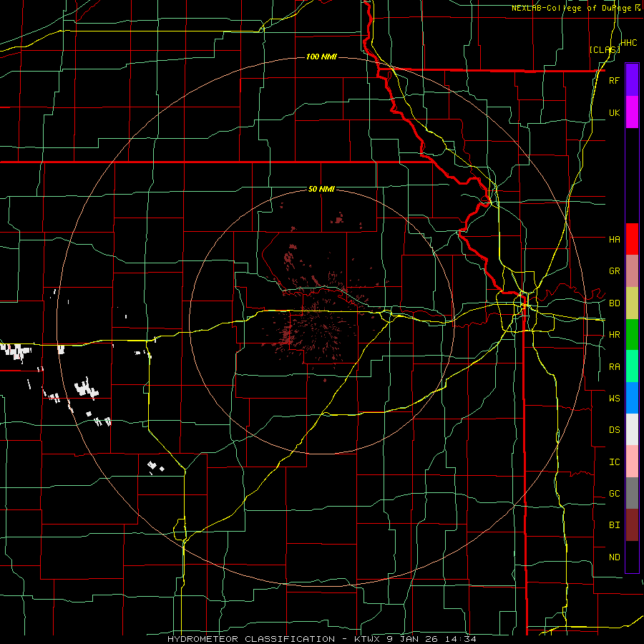Click the IC legend label
The width and height of the screenshot is (644, 644).
point(614,462)
